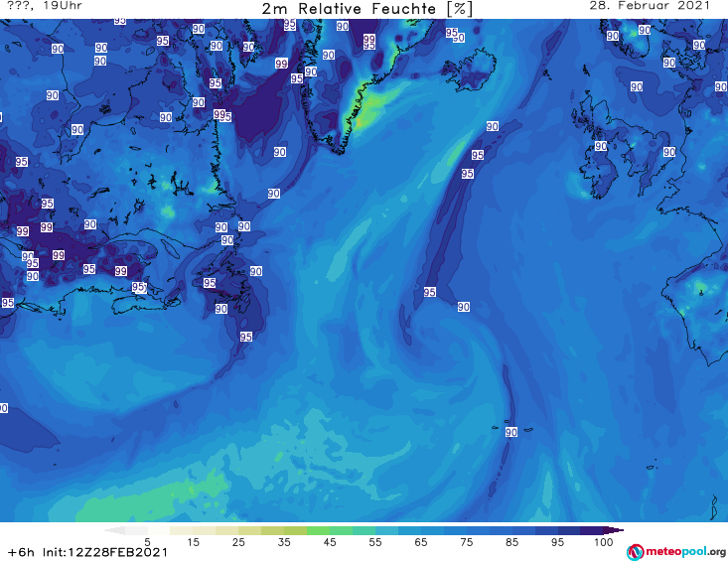Click the meteopool circular logo icon
The width and height of the screenshot is (728, 562).
tap(635, 552)
